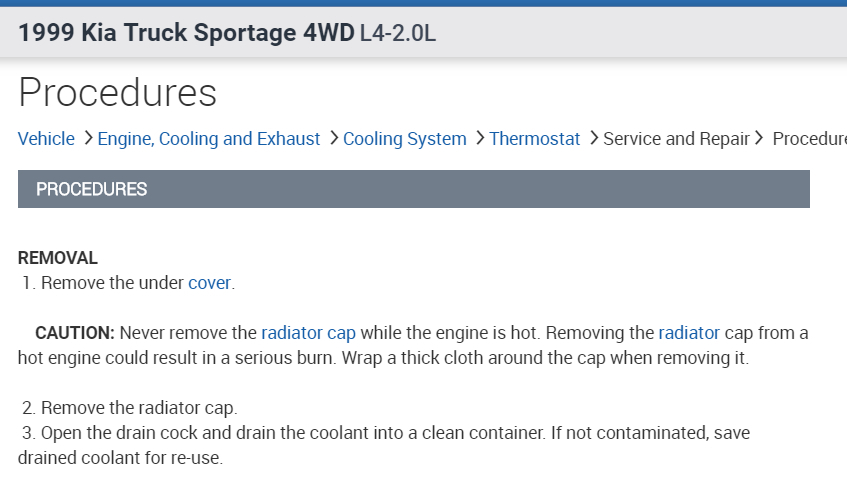Click the chevron before Cooling System breadcrumb

pos(333,138)
